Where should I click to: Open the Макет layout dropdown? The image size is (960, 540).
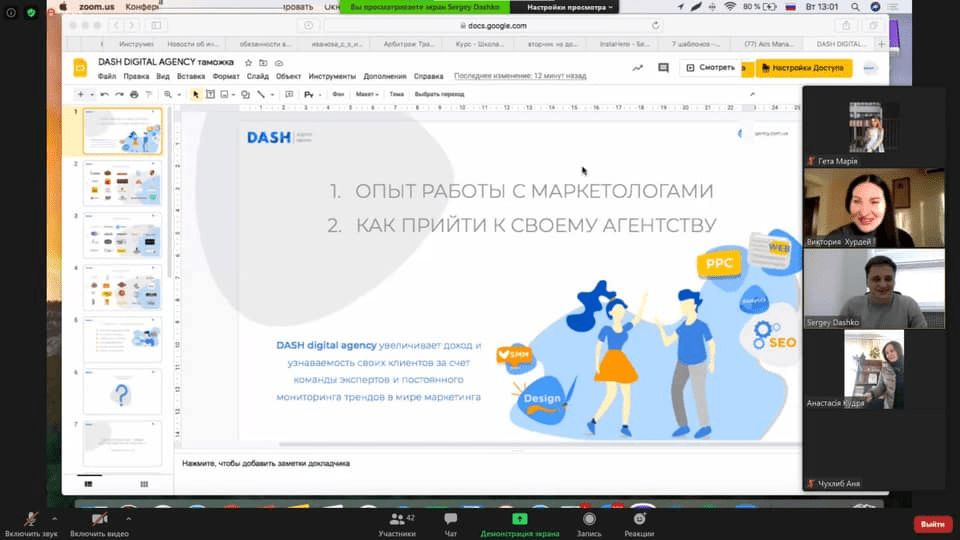pyautogui.click(x=367, y=94)
